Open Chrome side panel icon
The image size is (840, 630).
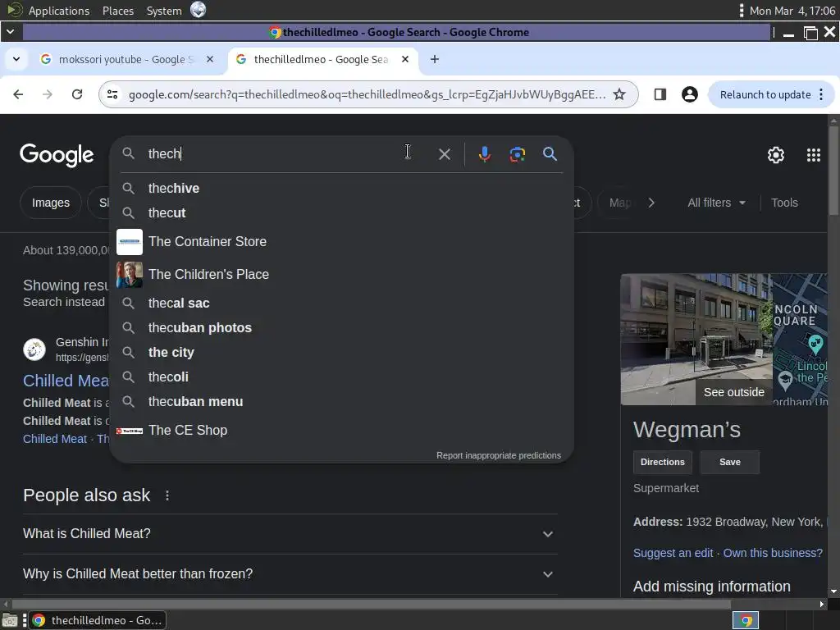pyautogui.click(x=660, y=95)
